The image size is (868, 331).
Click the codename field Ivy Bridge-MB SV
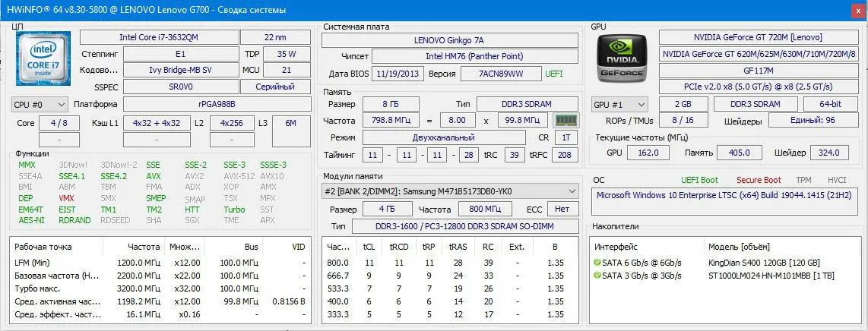click(180, 70)
